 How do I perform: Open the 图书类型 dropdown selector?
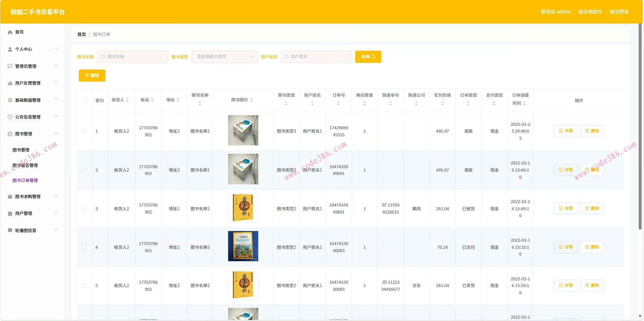coord(224,57)
